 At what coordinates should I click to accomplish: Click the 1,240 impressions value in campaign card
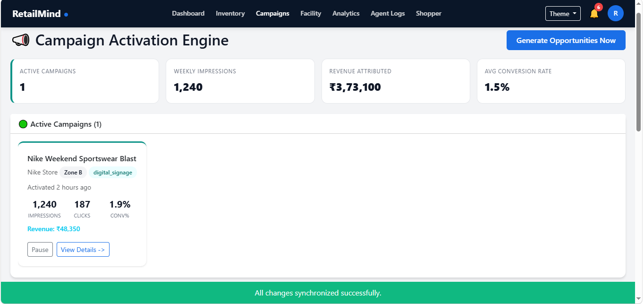tap(44, 204)
